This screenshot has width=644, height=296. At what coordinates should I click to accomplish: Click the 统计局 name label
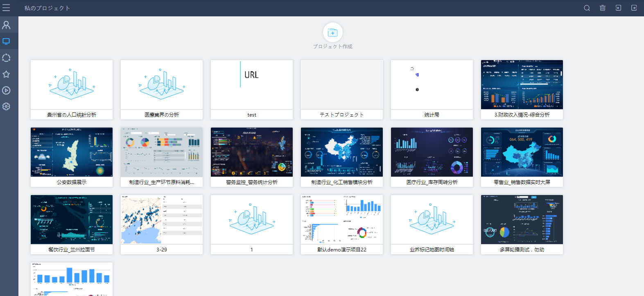pyautogui.click(x=432, y=115)
